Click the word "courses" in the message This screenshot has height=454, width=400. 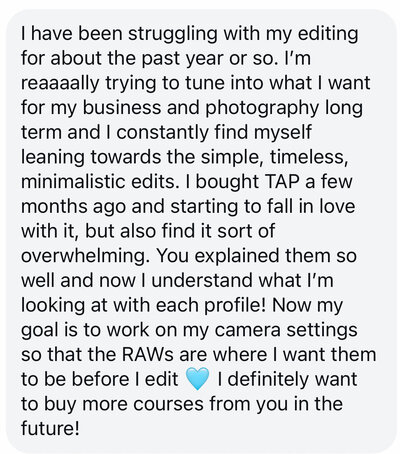168,404
